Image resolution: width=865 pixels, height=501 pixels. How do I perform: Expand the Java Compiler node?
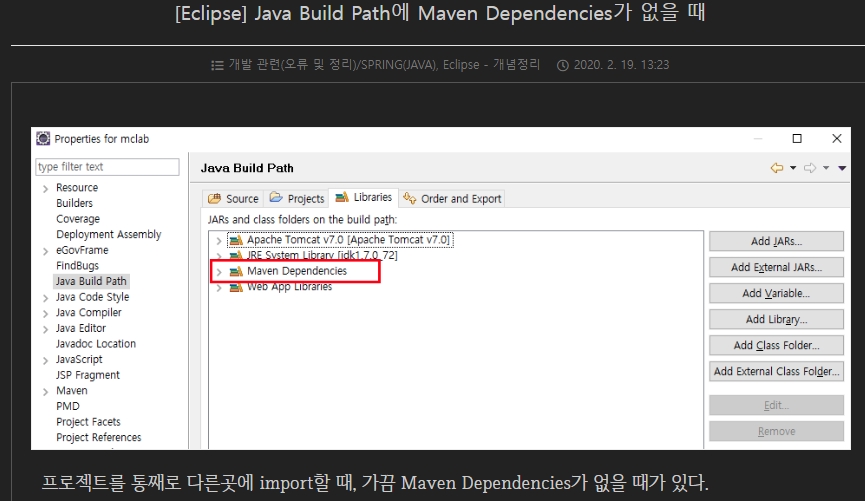pyautogui.click(x=45, y=313)
